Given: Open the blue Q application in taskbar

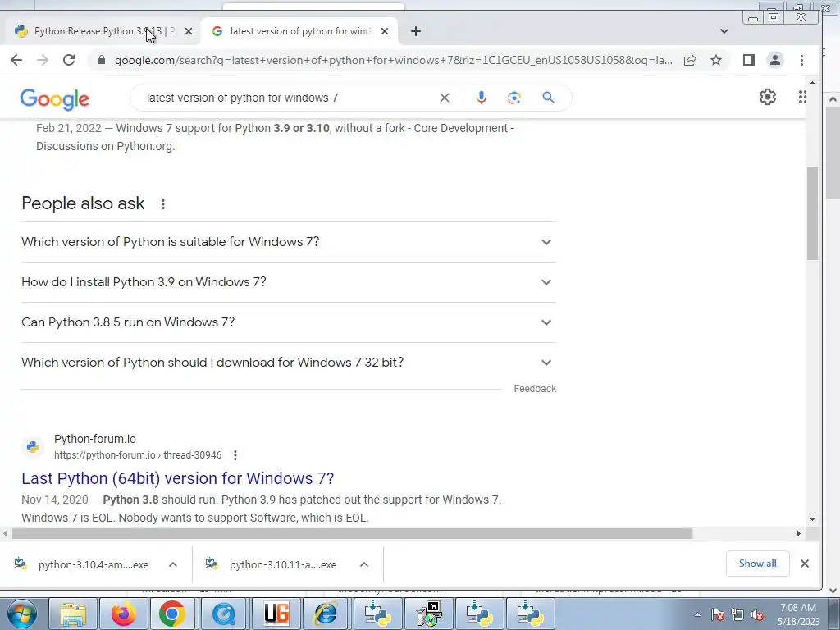Looking at the screenshot, I should coord(224,614).
